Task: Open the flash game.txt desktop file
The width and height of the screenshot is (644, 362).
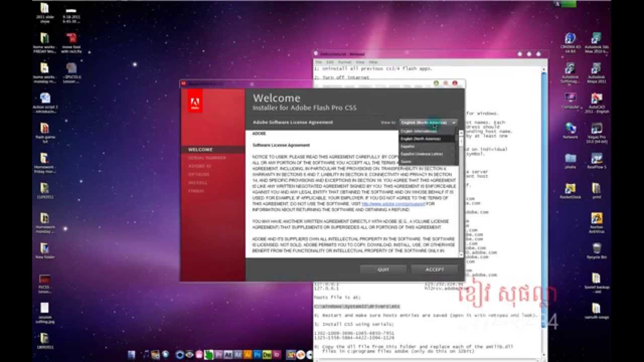Action: pyautogui.click(x=45, y=133)
